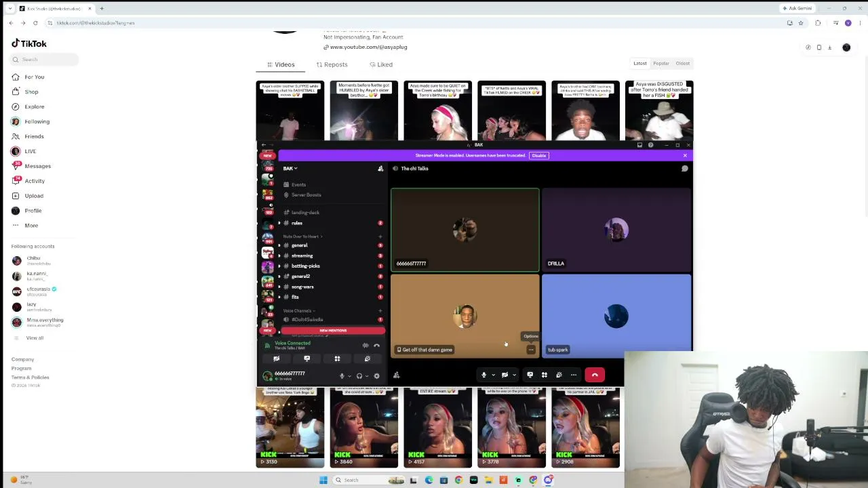
Task: Collapse the Voice Channels category
Action: (298, 310)
